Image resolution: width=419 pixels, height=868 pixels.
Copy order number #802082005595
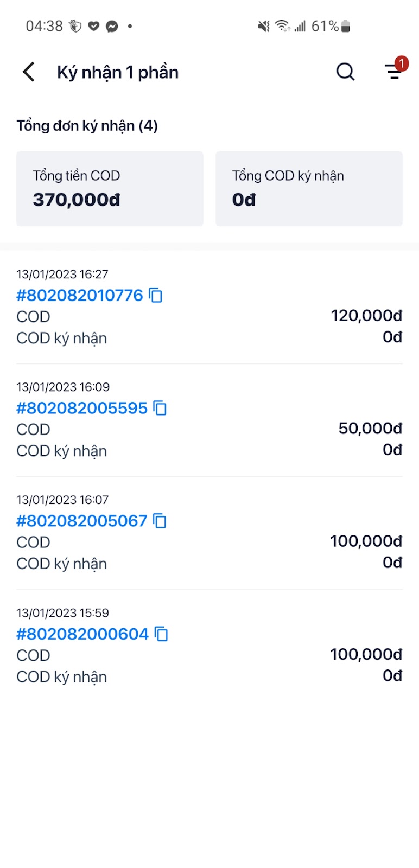(x=160, y=408)
